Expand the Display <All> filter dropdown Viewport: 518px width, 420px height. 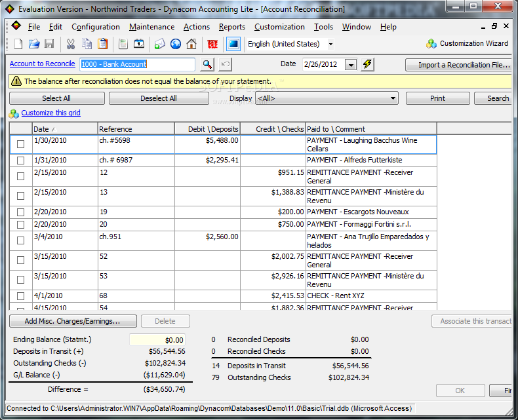point(393,98)
